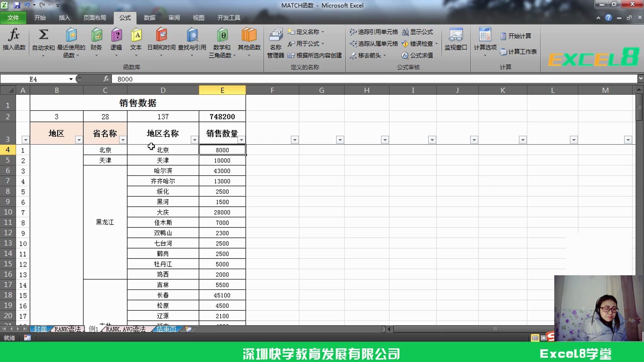Switch to the 数据 ribbon tab
This screenshot has width=644, height=362.
click(149, 18)
